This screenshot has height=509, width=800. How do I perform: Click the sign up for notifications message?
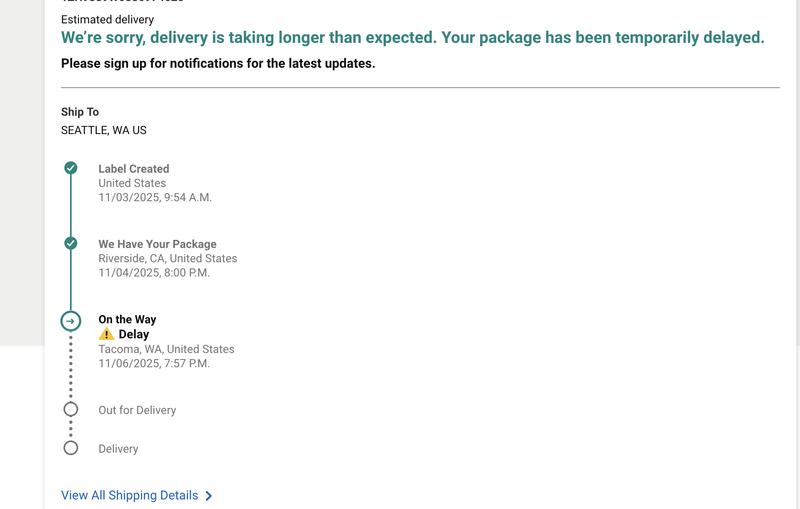(x=218, y=64)
